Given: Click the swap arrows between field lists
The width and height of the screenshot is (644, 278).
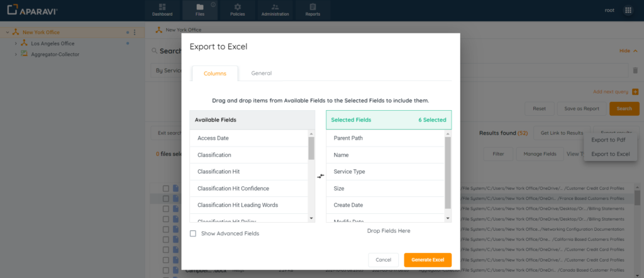Looking at the screenshot, I should 320,176.
